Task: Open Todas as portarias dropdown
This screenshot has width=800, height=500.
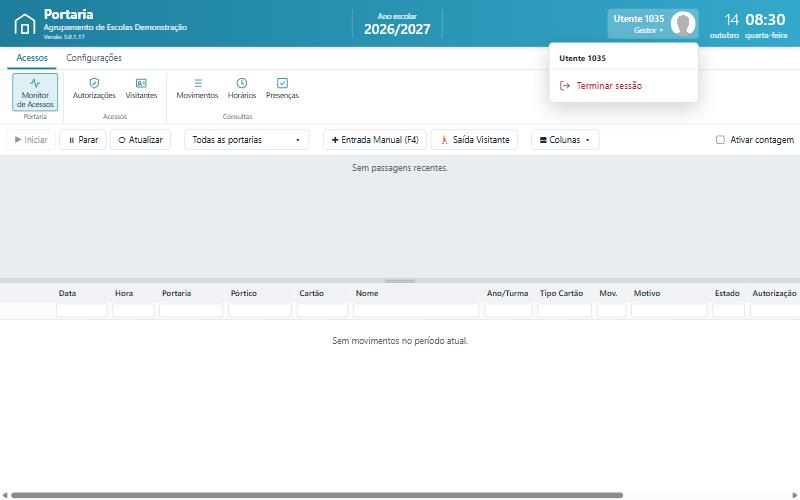Action: [x=246, y=140]
